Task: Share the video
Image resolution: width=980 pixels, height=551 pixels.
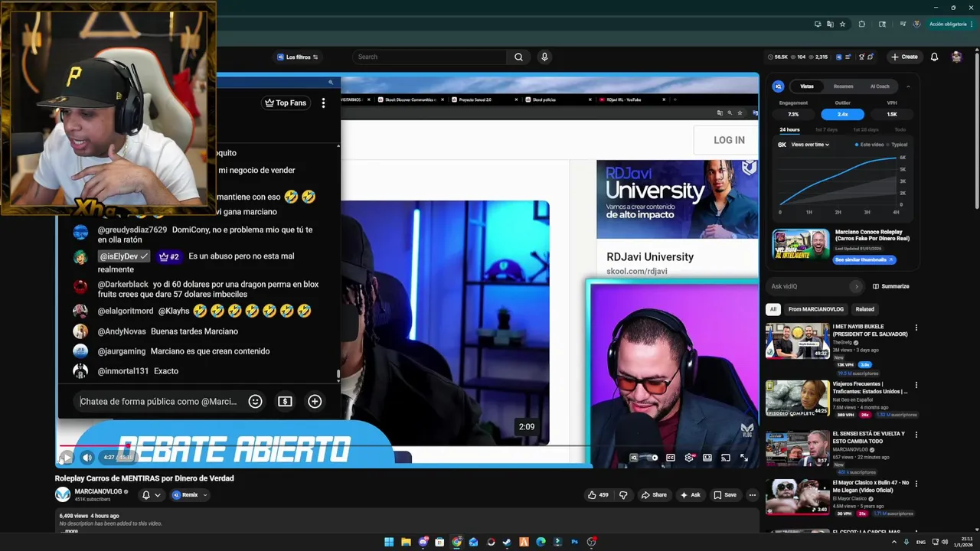Action: pos(654,495)
